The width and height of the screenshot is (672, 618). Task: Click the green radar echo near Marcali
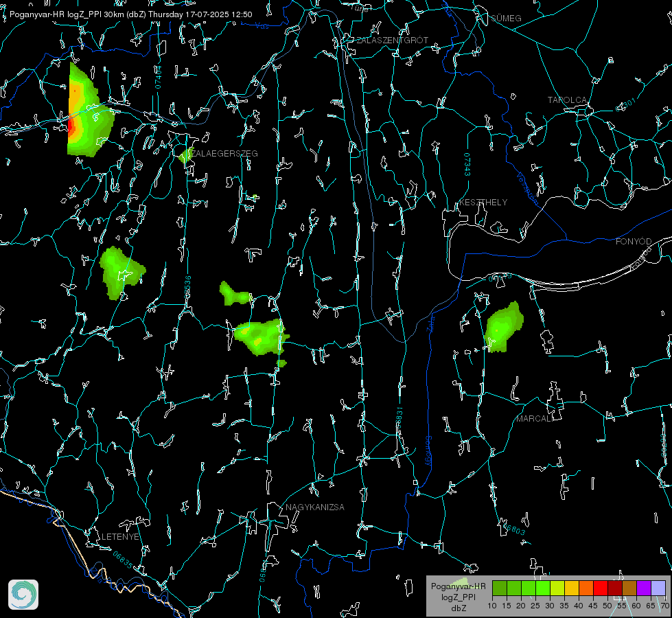(503, 328)
